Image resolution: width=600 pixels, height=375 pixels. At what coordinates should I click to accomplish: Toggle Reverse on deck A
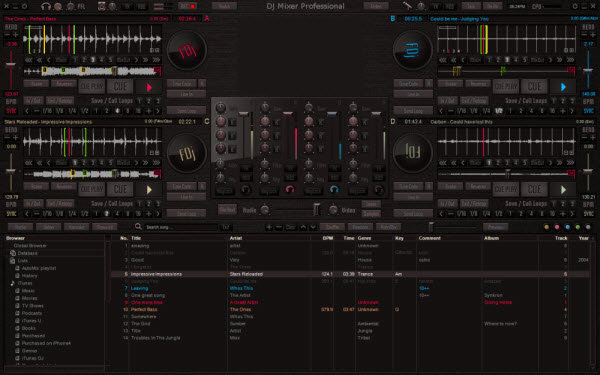coord(64,84)
